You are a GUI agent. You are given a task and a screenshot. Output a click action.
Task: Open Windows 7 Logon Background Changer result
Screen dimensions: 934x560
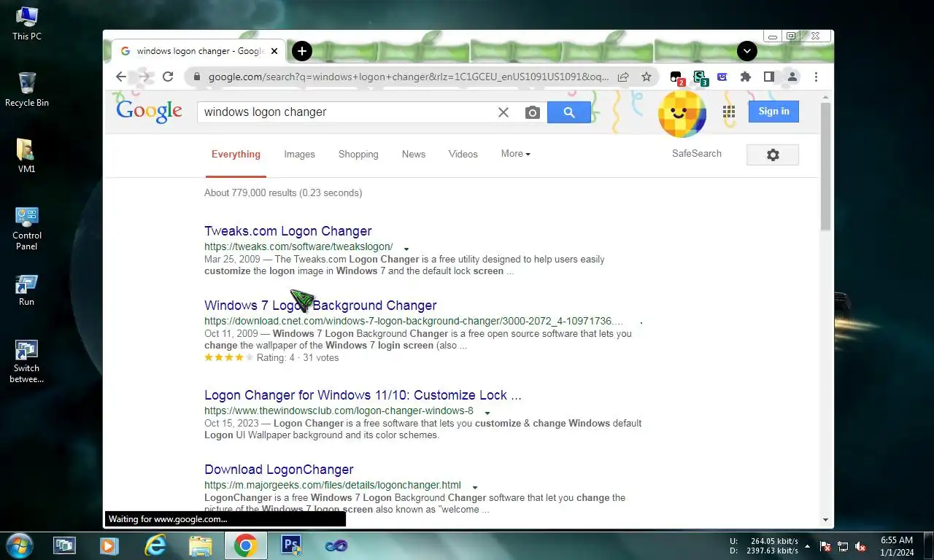320,306
